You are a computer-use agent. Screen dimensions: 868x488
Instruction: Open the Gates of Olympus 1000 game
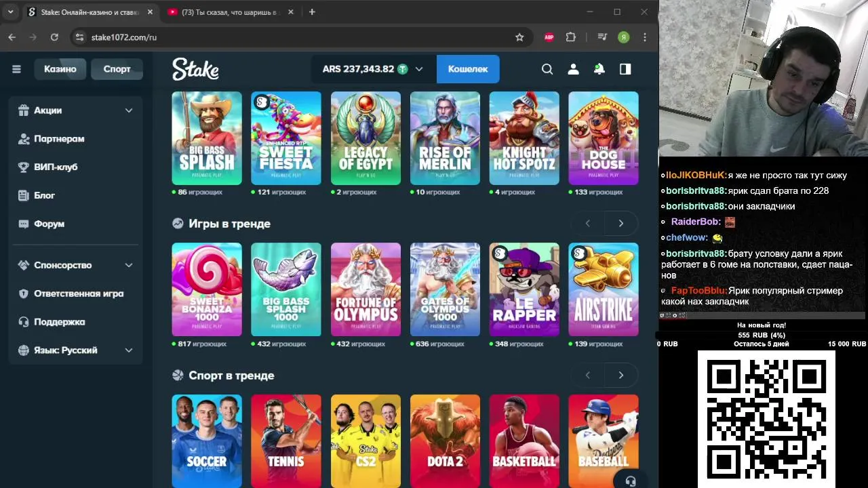point(445,289)
